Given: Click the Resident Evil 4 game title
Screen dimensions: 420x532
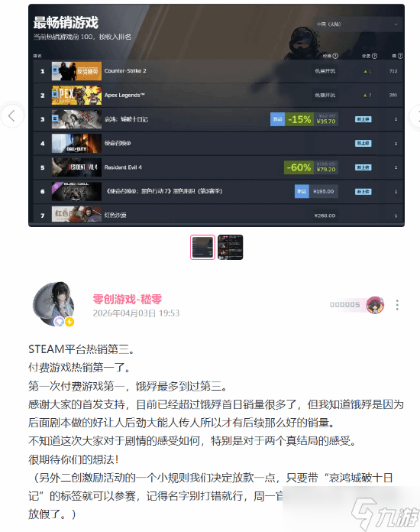Looking at the screenshot, I should 123,167.
